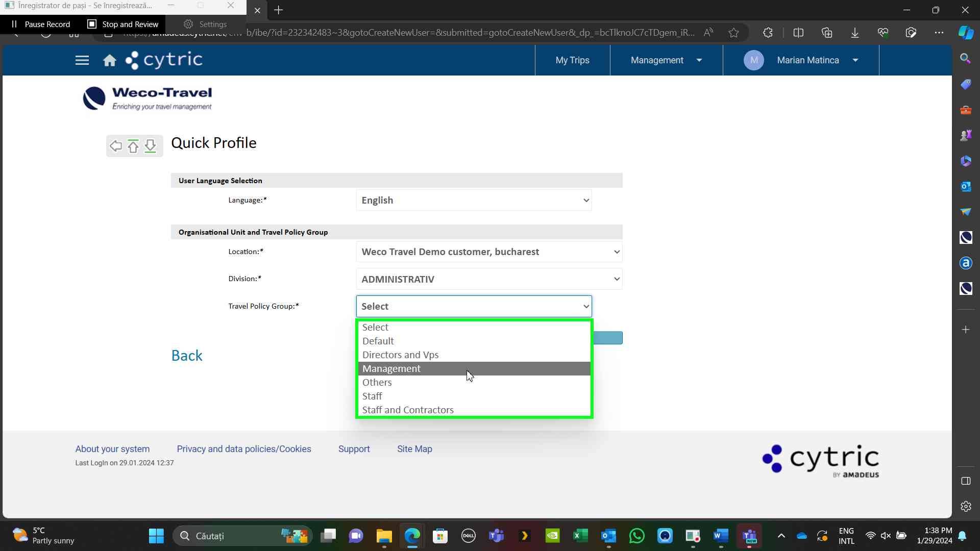The image size is (980, 551).
Task: Add this page to favorites star
Action: [733, 33]
